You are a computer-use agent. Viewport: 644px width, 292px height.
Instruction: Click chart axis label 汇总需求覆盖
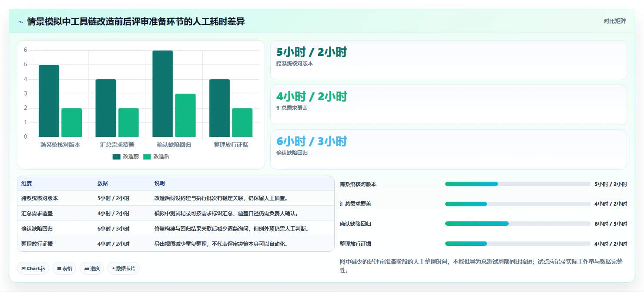(117, 145)
